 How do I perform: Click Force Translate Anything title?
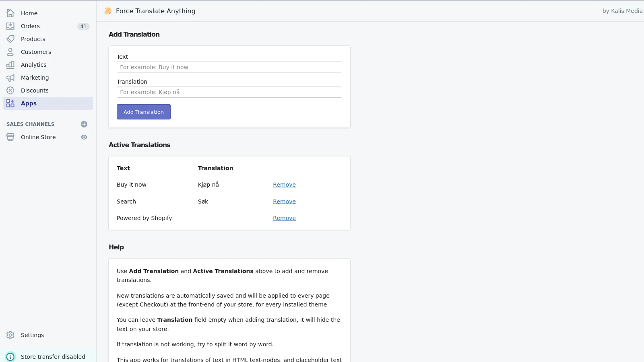(x=156, y=11)
